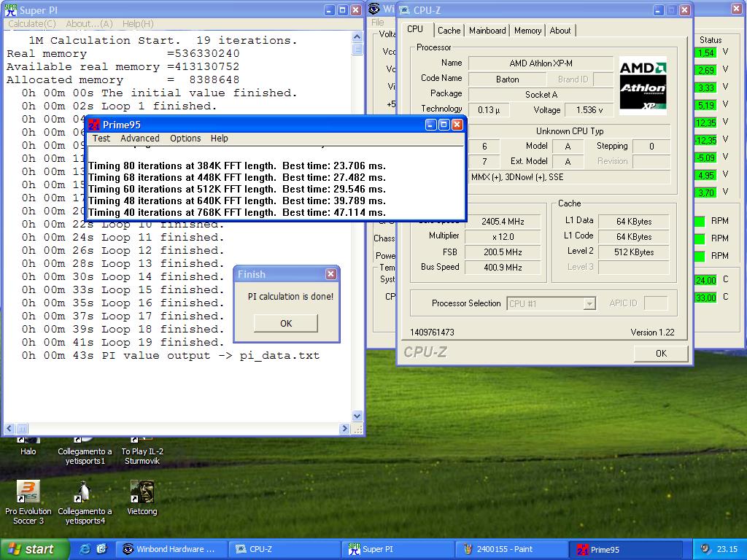Open the Test menu in Prime95
Screen dimensions: 747x560
click(101, 138)
